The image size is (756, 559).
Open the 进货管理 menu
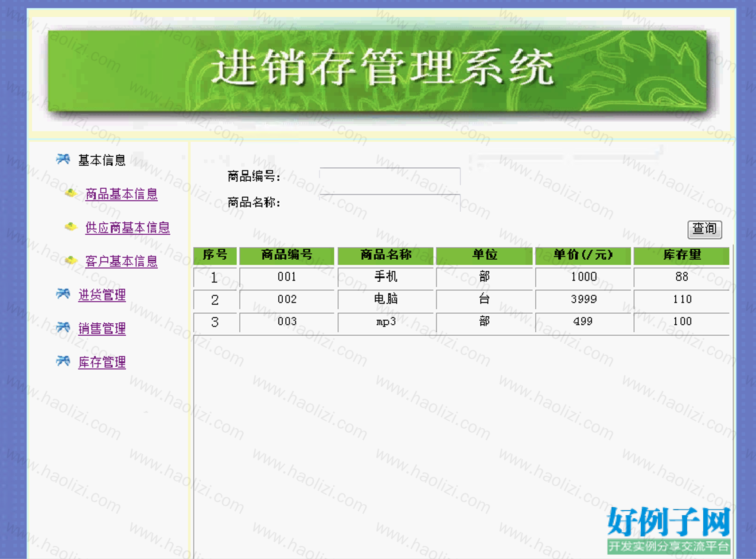(102, 295)
